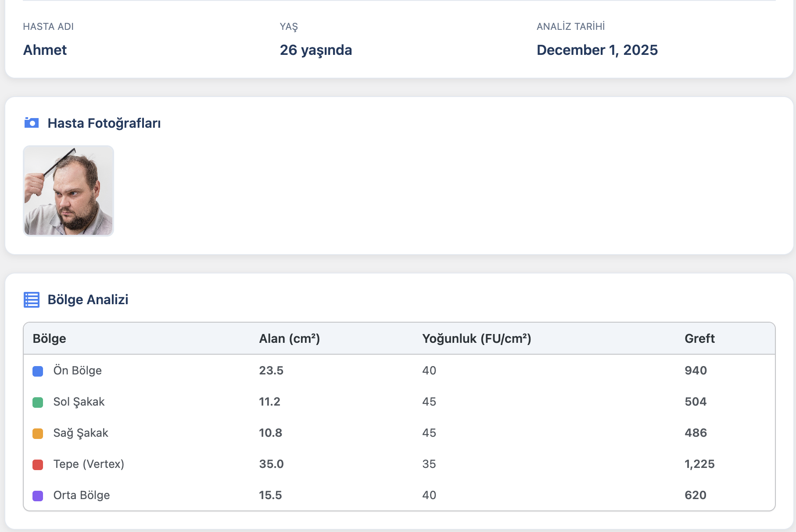This screenshot has height=532, width=796.
Task: Select the Greft column header
Action: [699, 338]
